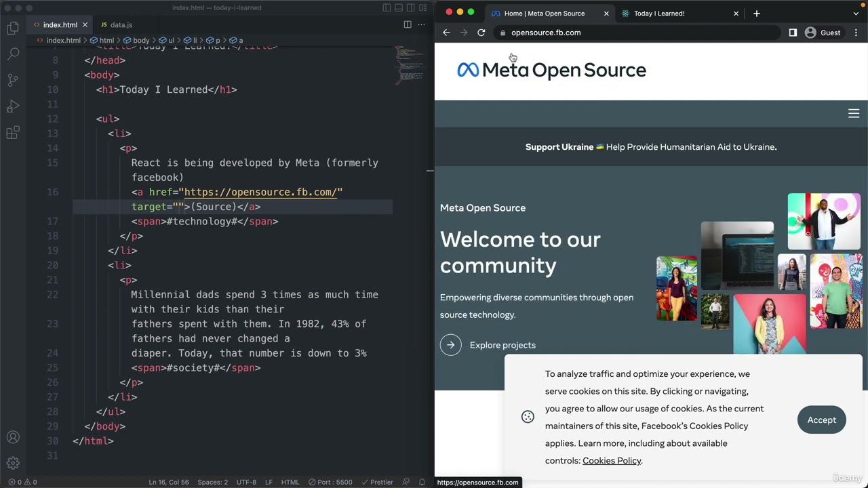Image resolution: width=868 pixels, height=488 pixels.
Task: Reload the Meta Open Source page
Action: tap(481, 33)
